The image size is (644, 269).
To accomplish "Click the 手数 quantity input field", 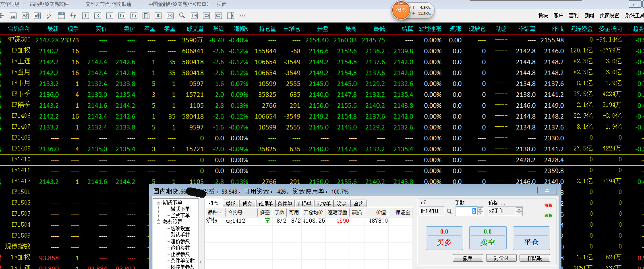I will click(465, 211).
